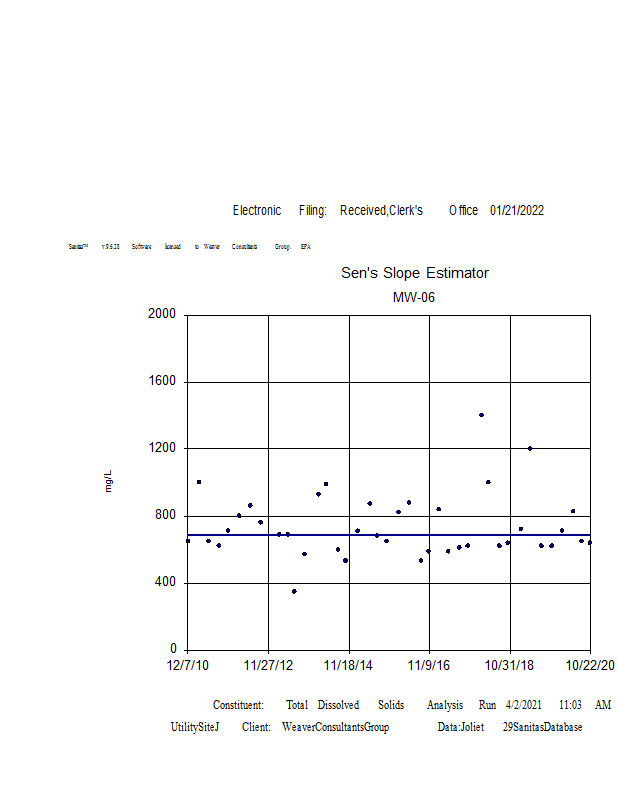Click the 29SanitasDatabase footer text

pos(542,727)
